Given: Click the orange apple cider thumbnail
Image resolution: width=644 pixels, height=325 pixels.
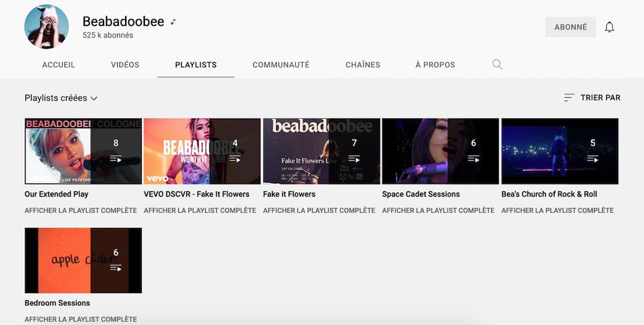Looking at the screenshot, I should click(84, 260).
